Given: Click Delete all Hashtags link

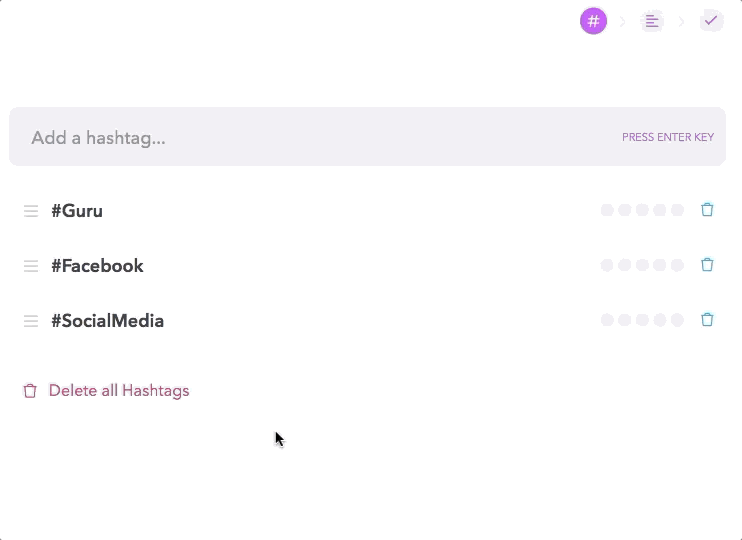Looking at the screenshot, I should [119, 390].
